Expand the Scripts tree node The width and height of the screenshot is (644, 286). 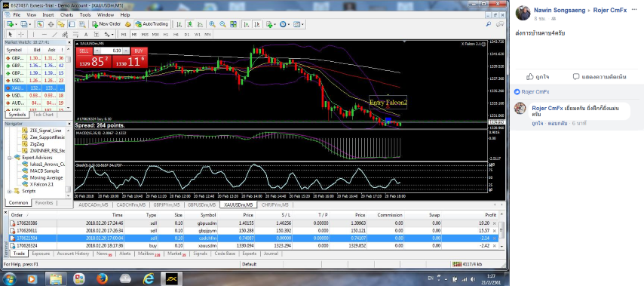click(x=10, y=191)
